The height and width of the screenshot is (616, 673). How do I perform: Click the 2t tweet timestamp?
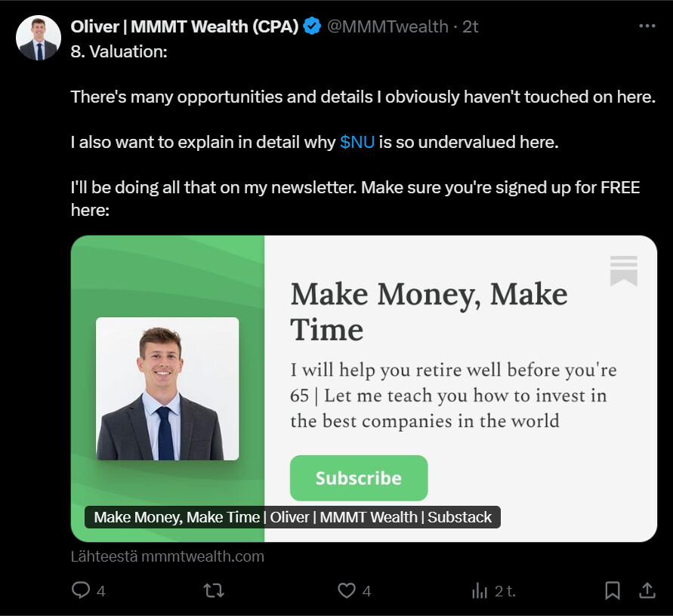pos(470,26)
